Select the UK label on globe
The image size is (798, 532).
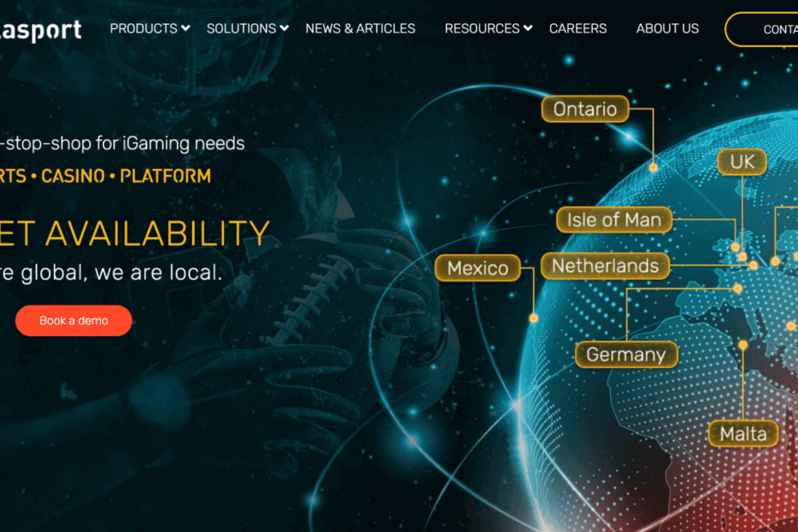click(x=742, y=162)
